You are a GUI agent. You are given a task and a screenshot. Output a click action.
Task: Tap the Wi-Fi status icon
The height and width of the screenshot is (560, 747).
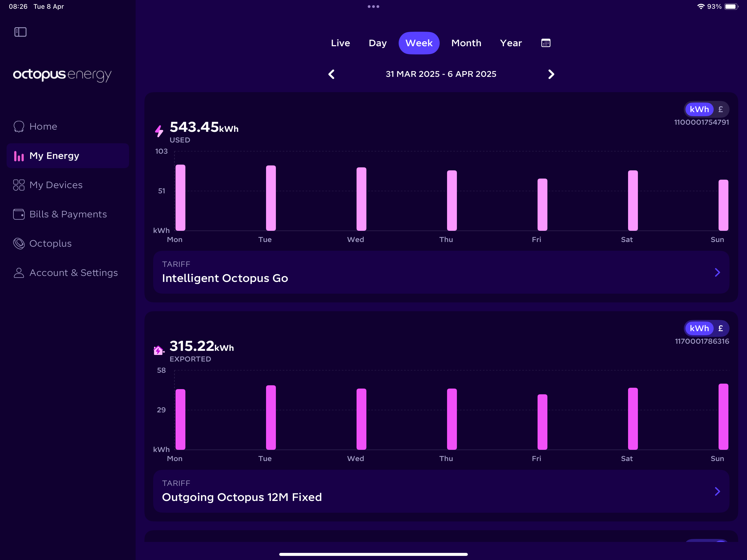(x=701, y=6)
